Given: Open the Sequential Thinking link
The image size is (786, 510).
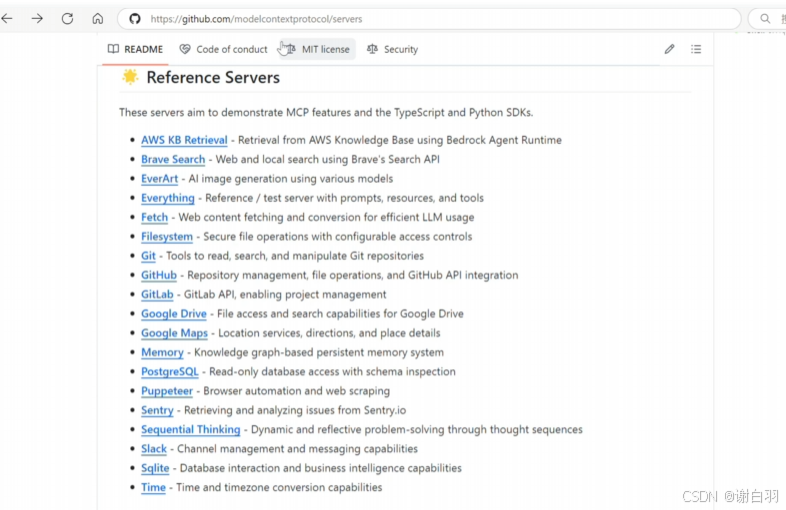Looking at the screenshot, I should coord(190,430).
